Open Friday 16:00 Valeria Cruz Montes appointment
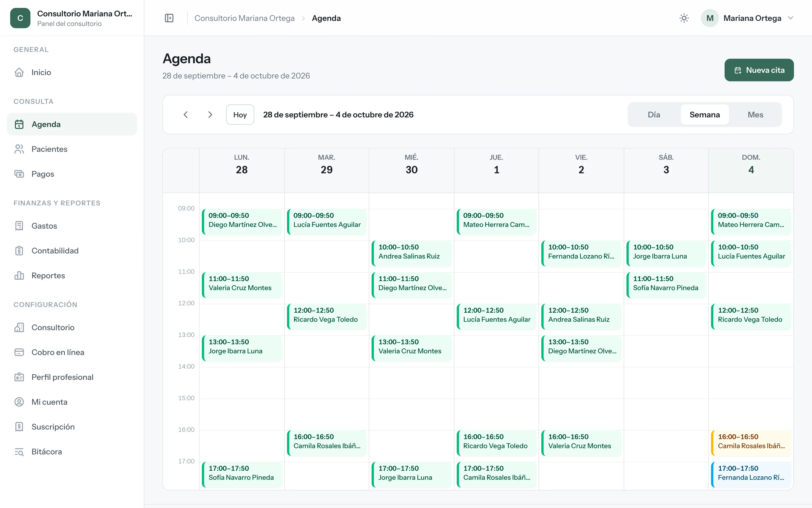This screenshot has width=812, height=508. (x=581, y=443)
